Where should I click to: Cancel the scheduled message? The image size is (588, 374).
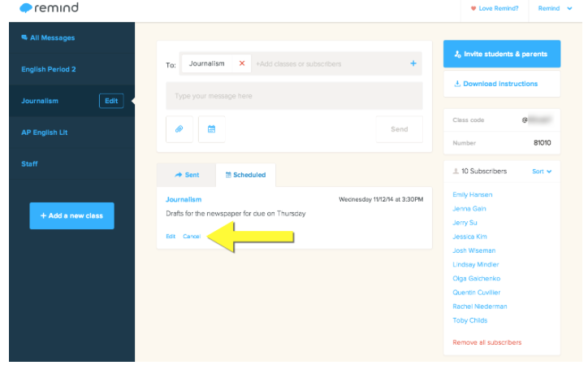[192, 237]
